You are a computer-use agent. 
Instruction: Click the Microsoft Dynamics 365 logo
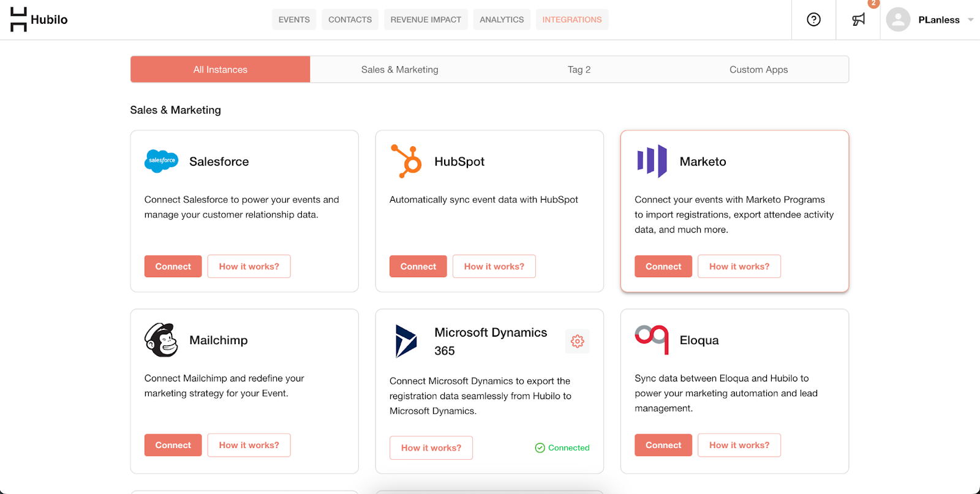405,341
